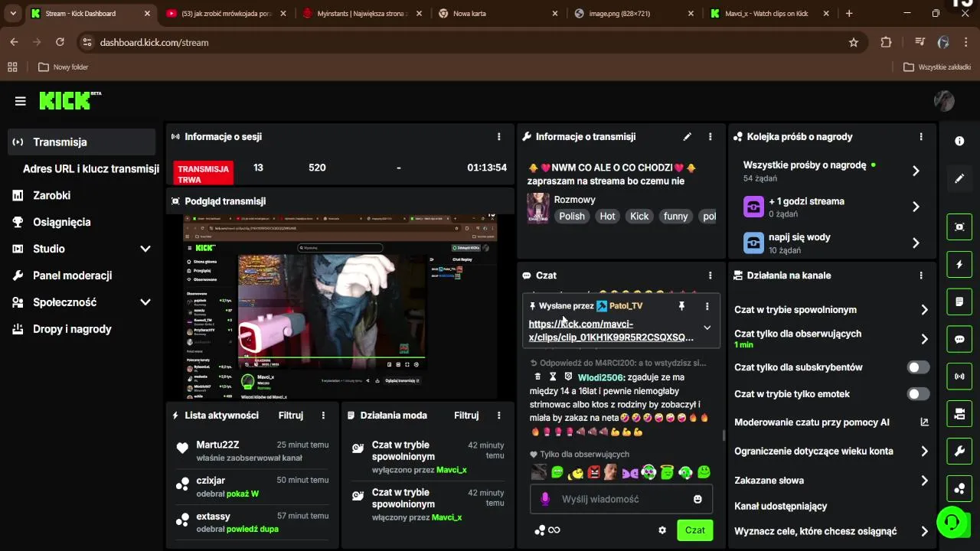Click the channel points icon below chat input
Image resolution: width=980 pixels, height=551 pixels.
540,530
